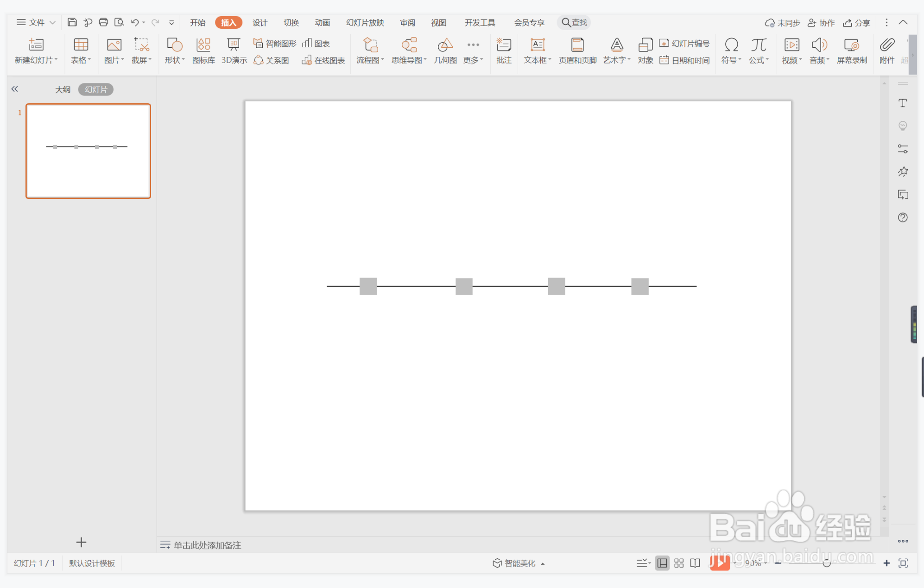Insert a smart graphic (智能图形)

point(275,44)
